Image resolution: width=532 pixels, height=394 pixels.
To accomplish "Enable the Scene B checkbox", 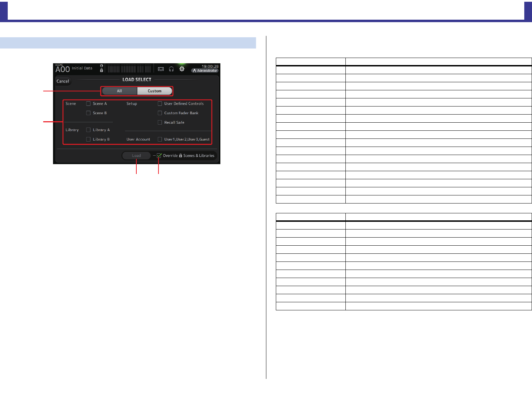I will (89, 113).
